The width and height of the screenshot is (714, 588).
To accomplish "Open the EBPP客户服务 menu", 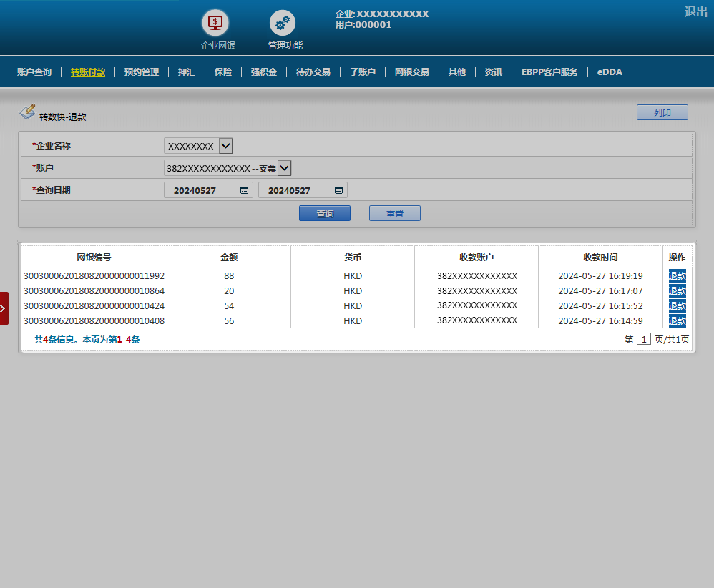I will point(549,72).
